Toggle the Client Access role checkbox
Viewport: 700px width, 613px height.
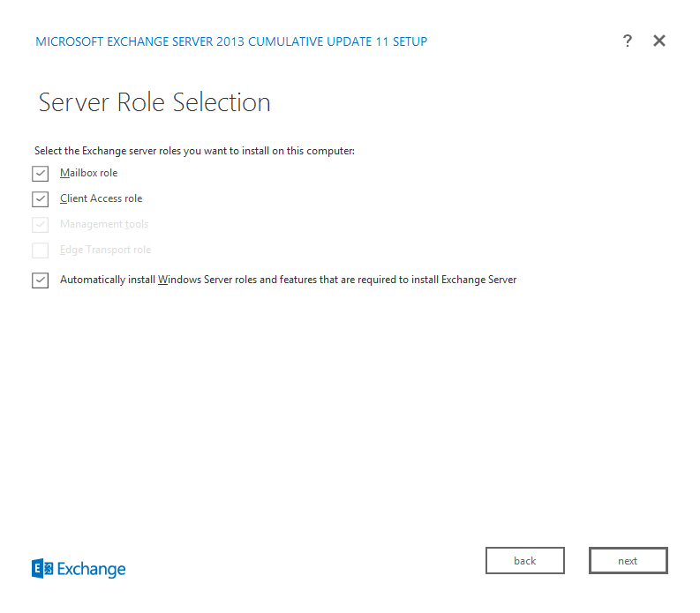point(40,199)
